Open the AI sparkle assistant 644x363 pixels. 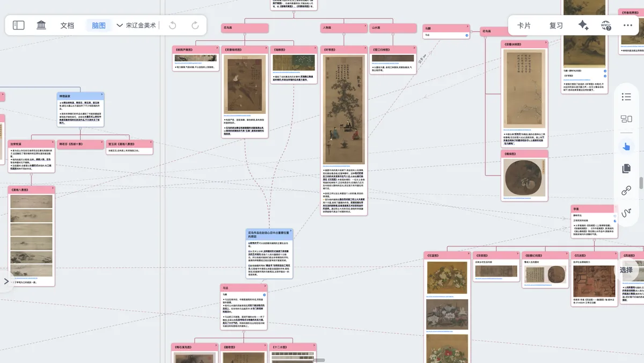click(x=583, y=25)
